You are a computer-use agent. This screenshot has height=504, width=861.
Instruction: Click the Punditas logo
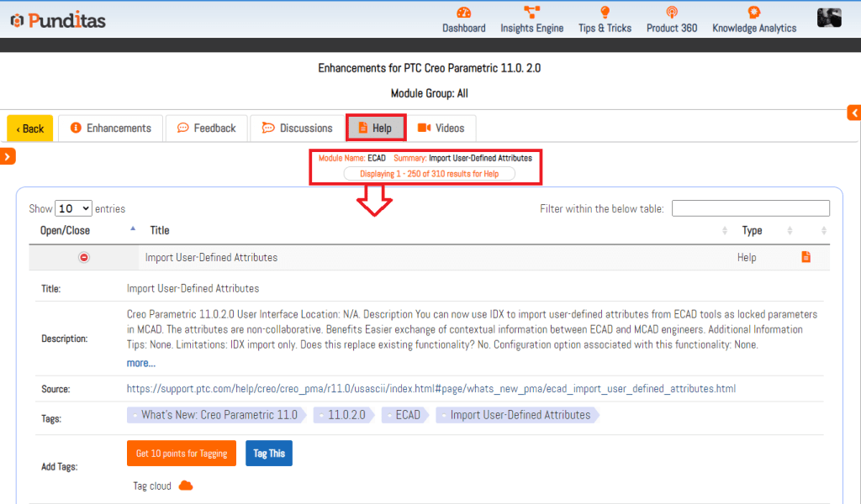coord(58,20)
